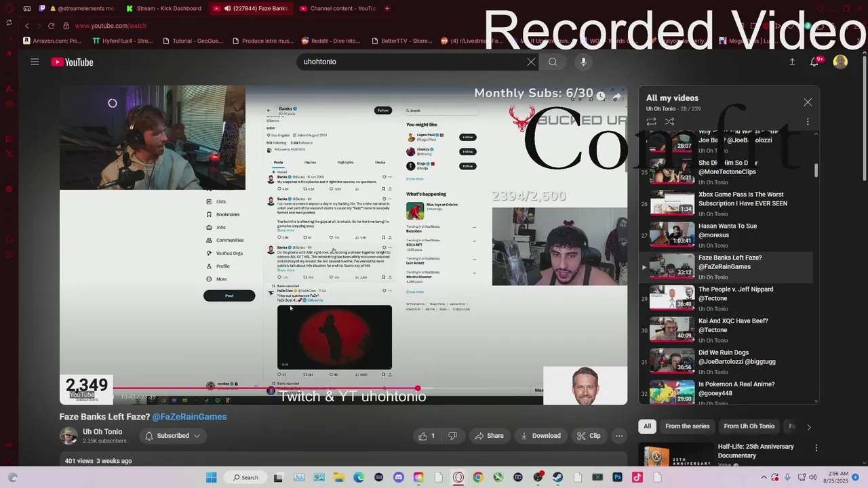This screenshot has height=488, width=868.
Task: Share this video
Action: (489, 436)
